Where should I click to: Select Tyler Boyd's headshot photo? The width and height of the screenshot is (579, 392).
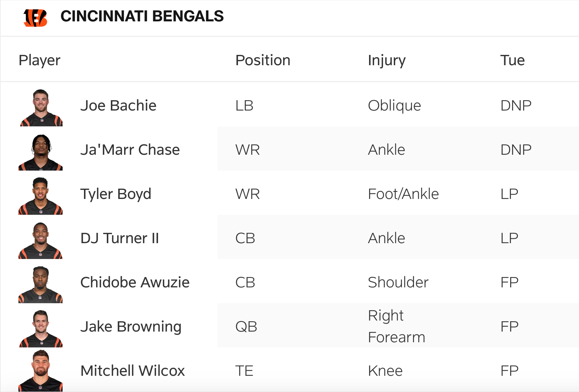click(x=41, y=196)
